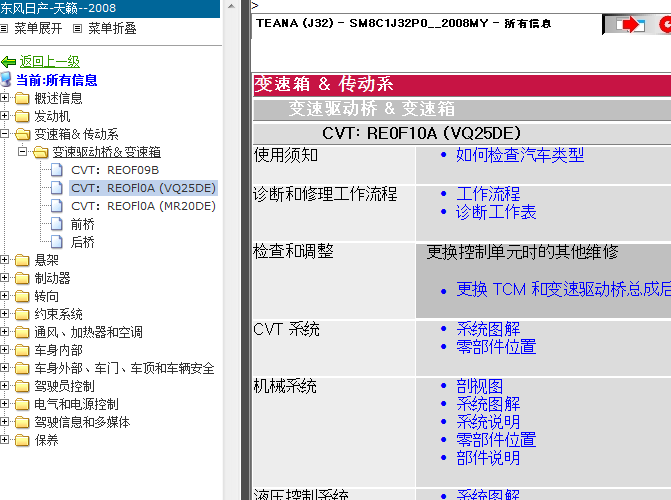Click the left panel scrollbar up arrow

pyautogui.click(x=232, y=6)
